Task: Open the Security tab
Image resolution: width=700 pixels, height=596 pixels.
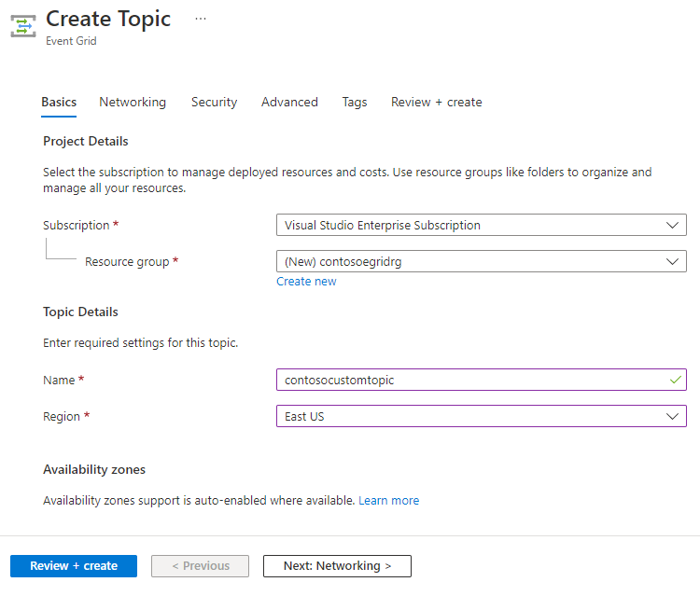Action: pyautogui.click(x=214, y=102)
